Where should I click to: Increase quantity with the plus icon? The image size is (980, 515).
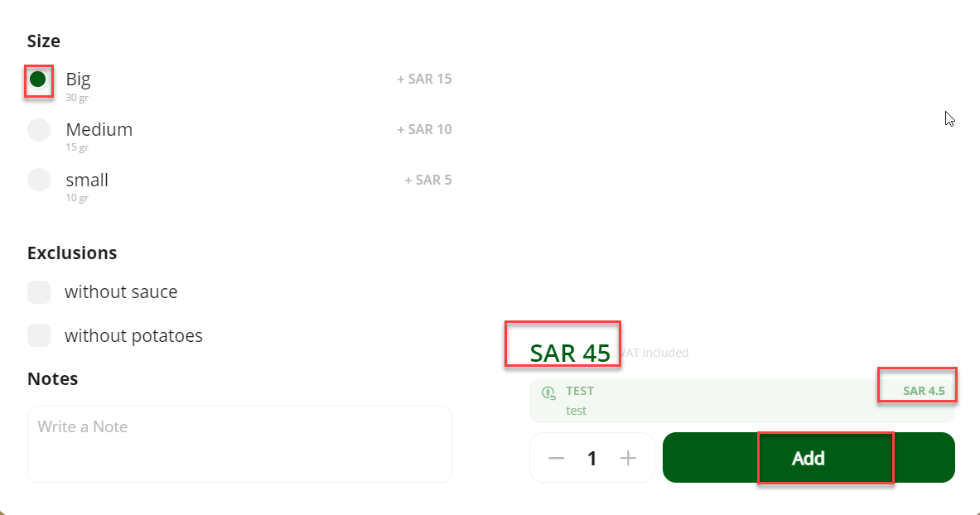(x=628, y=458)
